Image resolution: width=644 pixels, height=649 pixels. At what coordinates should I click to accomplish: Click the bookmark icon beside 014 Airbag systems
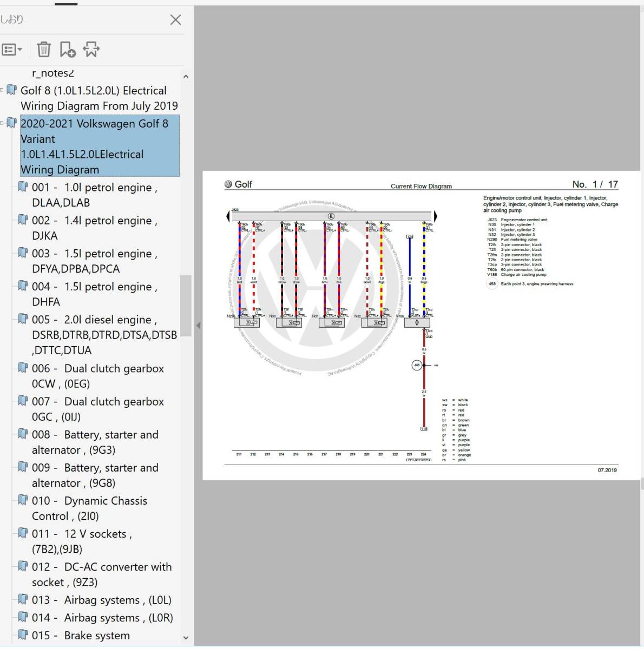coord(23,617)
